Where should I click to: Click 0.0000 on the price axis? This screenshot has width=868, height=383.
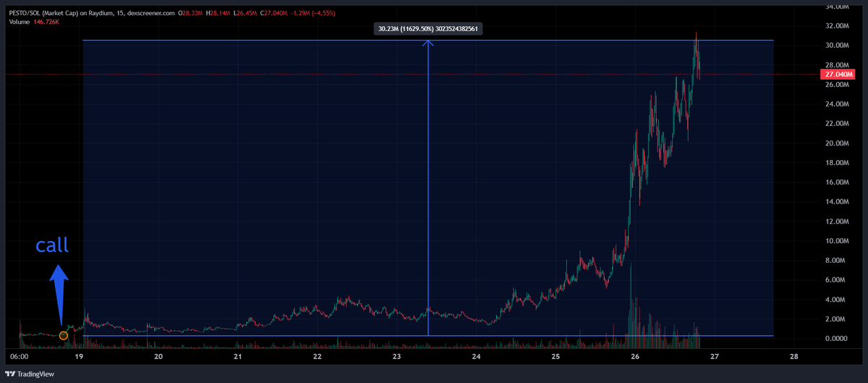pyautogui.click(x=836, y=339)
